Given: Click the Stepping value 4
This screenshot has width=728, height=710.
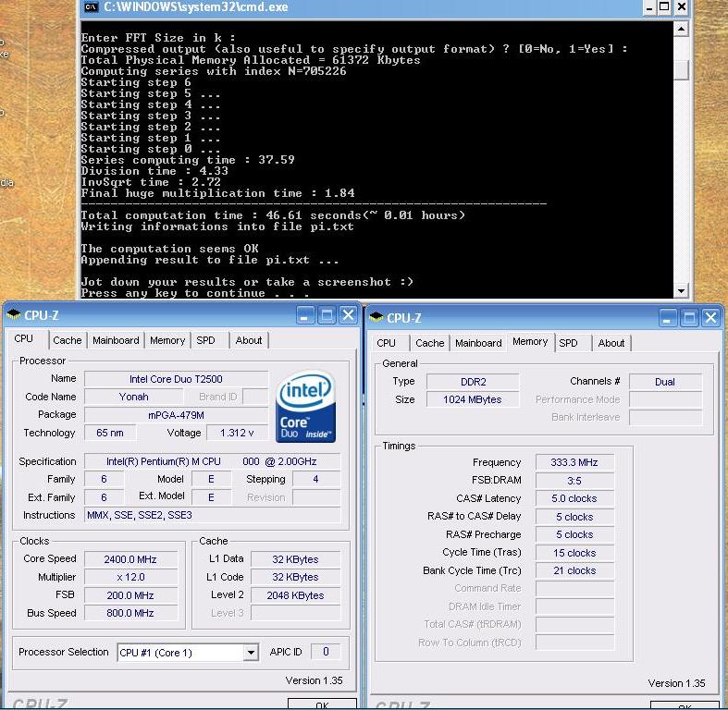Looking at the screenshot, I should tap(316, 479).
